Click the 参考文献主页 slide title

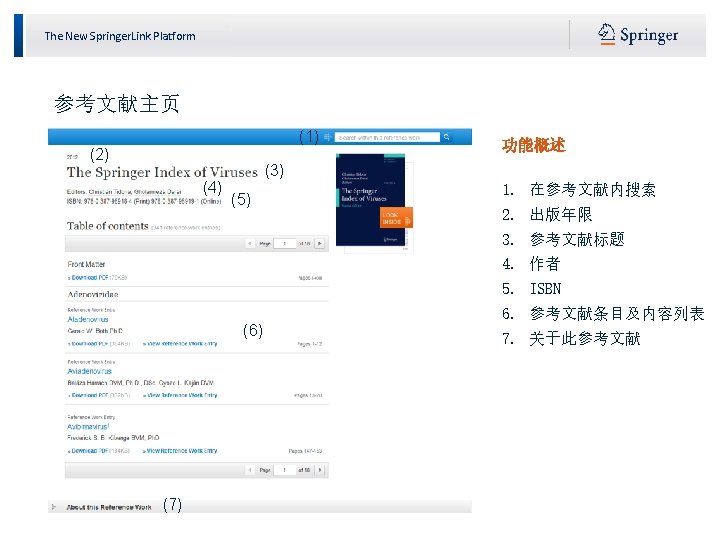[x=117, y=104]
